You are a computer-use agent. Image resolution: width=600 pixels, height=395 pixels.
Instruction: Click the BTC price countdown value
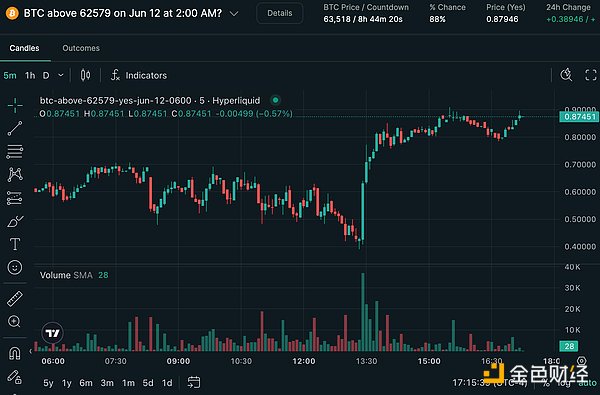(x=363, y=19)
